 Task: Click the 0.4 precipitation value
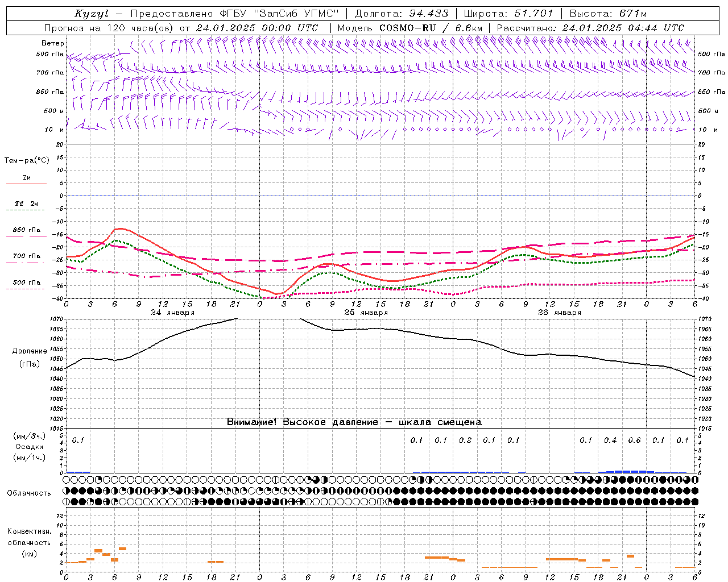pyautogui.click(x=610, y=440)
